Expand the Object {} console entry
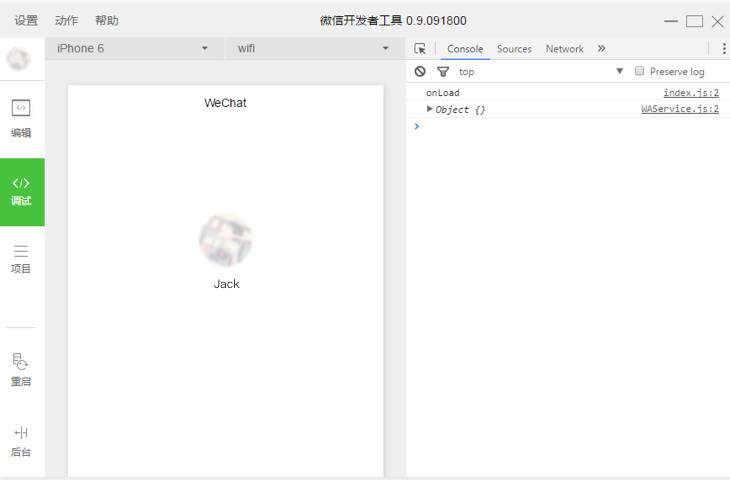 pos(430,109)
